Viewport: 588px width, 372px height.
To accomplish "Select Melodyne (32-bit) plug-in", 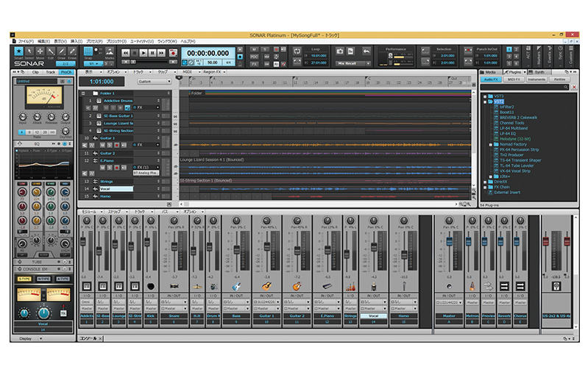I will tap(515, 139).
